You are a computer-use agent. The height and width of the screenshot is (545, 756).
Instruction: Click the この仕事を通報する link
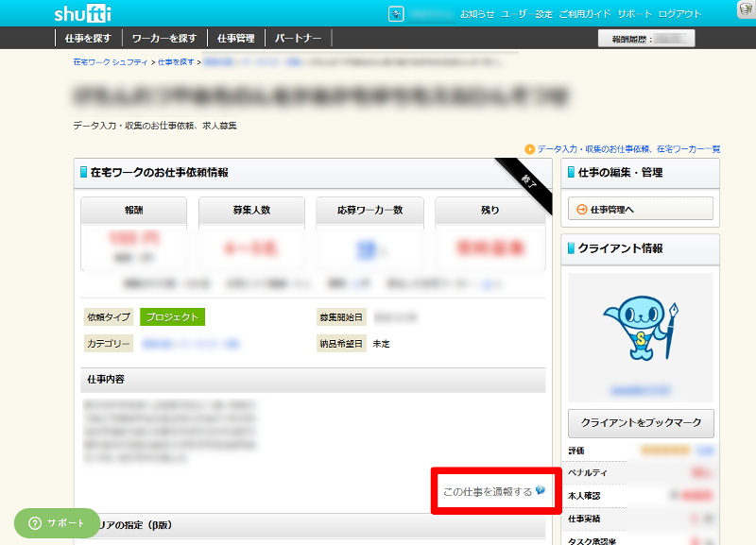click(488, 491)
